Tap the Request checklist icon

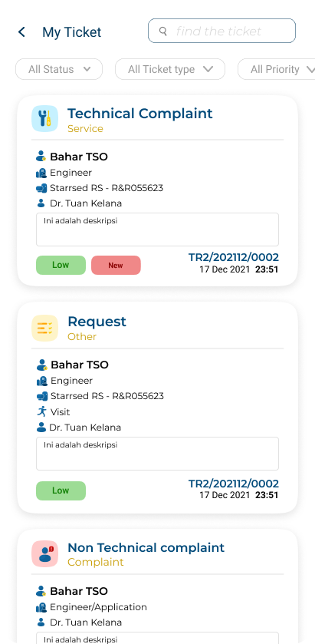click(44, 328)
